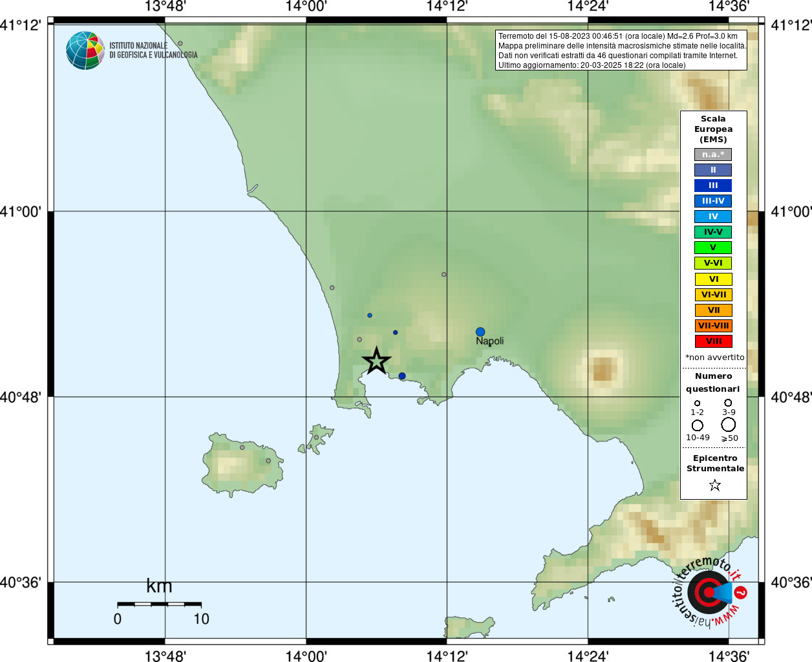Click the 10-49 questionnaires circle symbol
812x662 pixels.
(x=698, y=425)
